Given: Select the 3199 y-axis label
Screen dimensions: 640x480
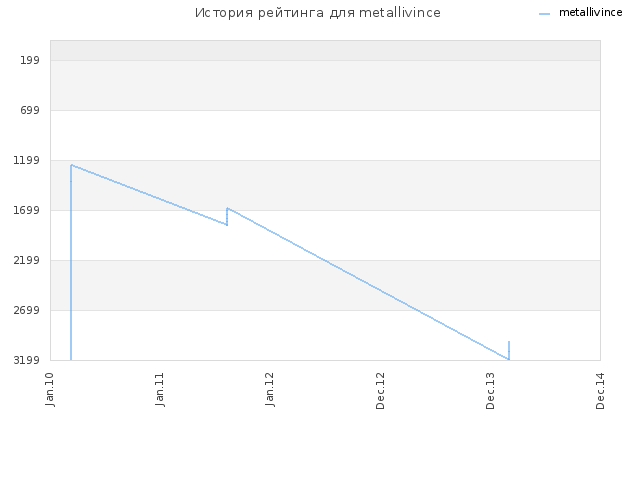Looking at the screenshot, I should [27, 360].
